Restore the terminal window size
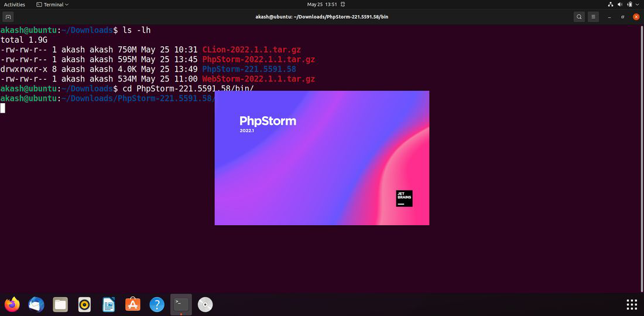Screen dimensions: 644x316 coord(623,17)
